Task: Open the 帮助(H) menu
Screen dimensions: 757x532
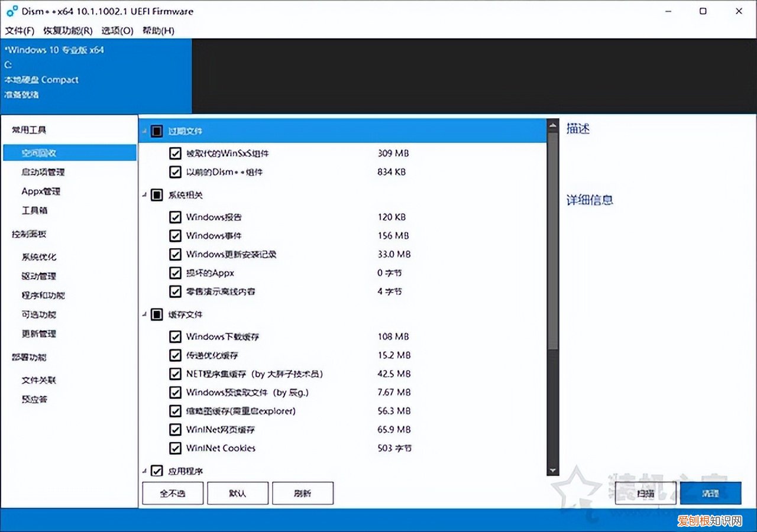Action: point(158,31)
